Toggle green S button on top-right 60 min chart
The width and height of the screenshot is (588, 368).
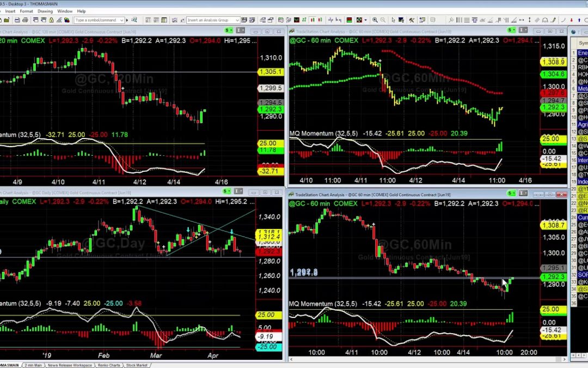511,29
